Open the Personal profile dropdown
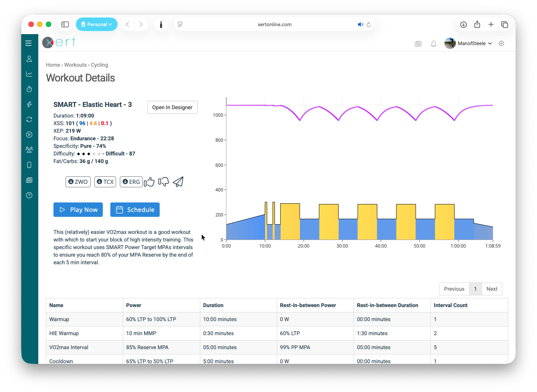 pos(97,24)
